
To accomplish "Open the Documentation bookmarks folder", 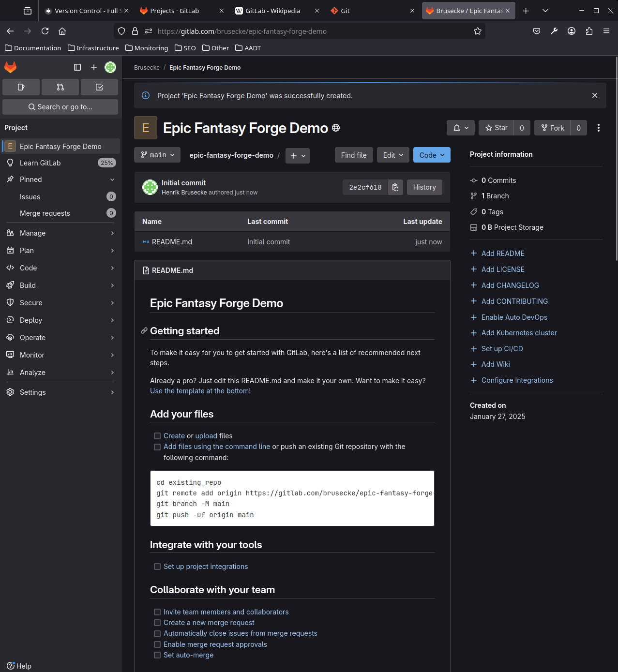I will click(33, 48).
